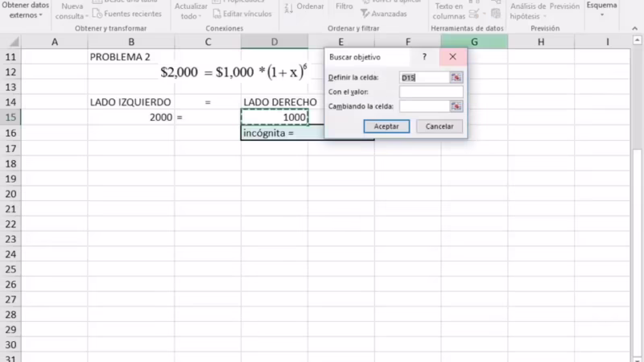Open the Actualizar todo dropdown
The height and width of the screenshot is (362, 644).
(x=191, y=11)
